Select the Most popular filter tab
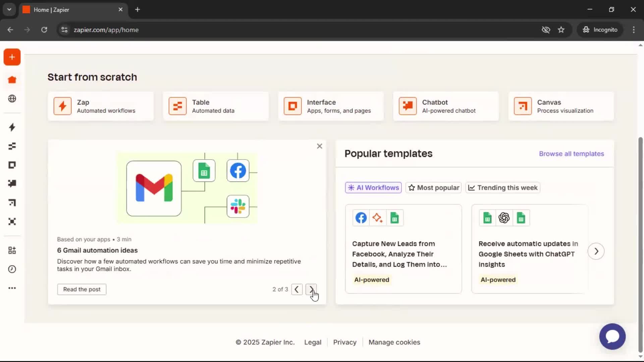The height and width of the screenshot is (362, 644). tap(433, 188)
